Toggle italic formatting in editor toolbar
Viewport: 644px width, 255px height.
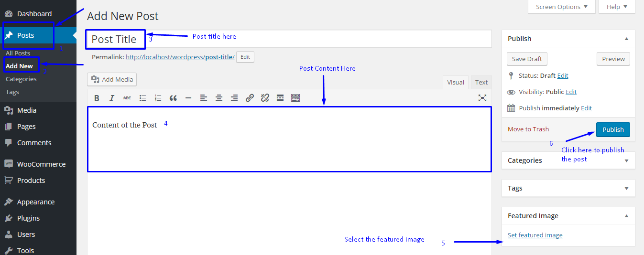click(x=112, y=98)
